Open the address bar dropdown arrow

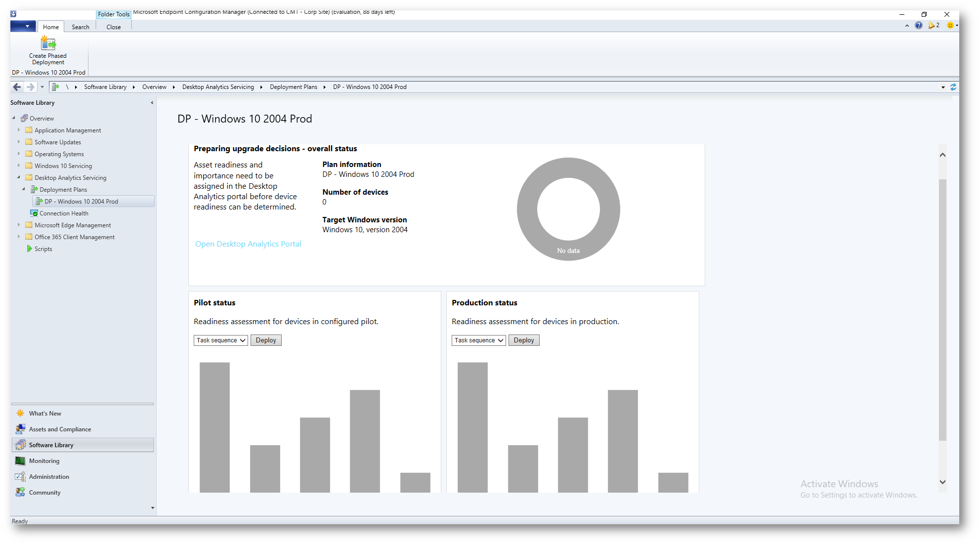(943, 87)
